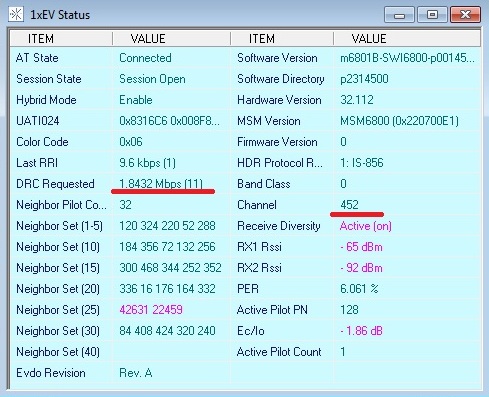Select the 0x06 color code value
This screenshot has height=397, width=489.
pyautogui.click(x=131, y=142)
